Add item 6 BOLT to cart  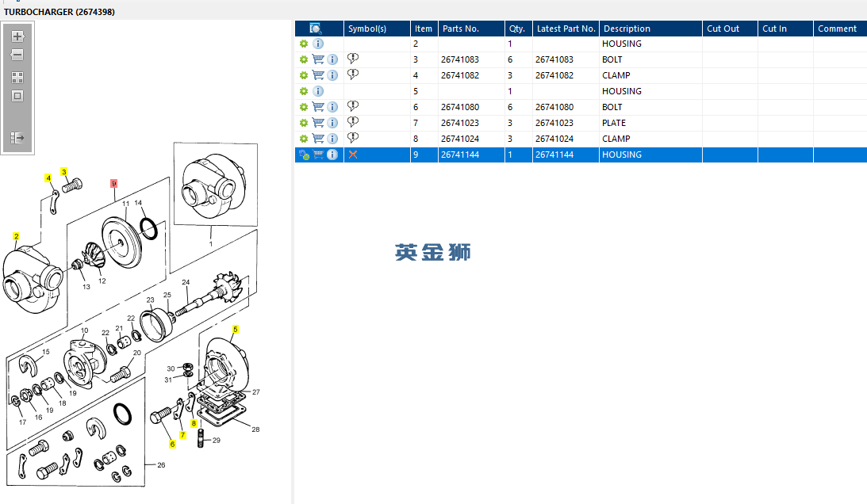[318, 107]
